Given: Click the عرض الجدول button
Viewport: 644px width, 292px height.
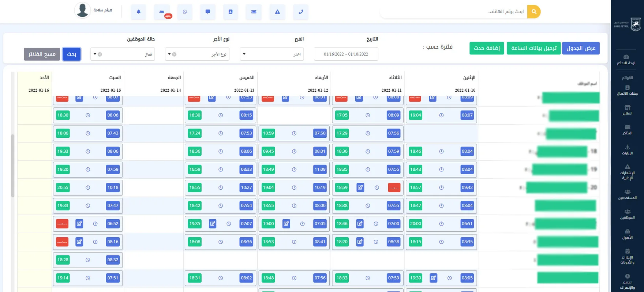Looking at the screenshot, I should 581,48.
